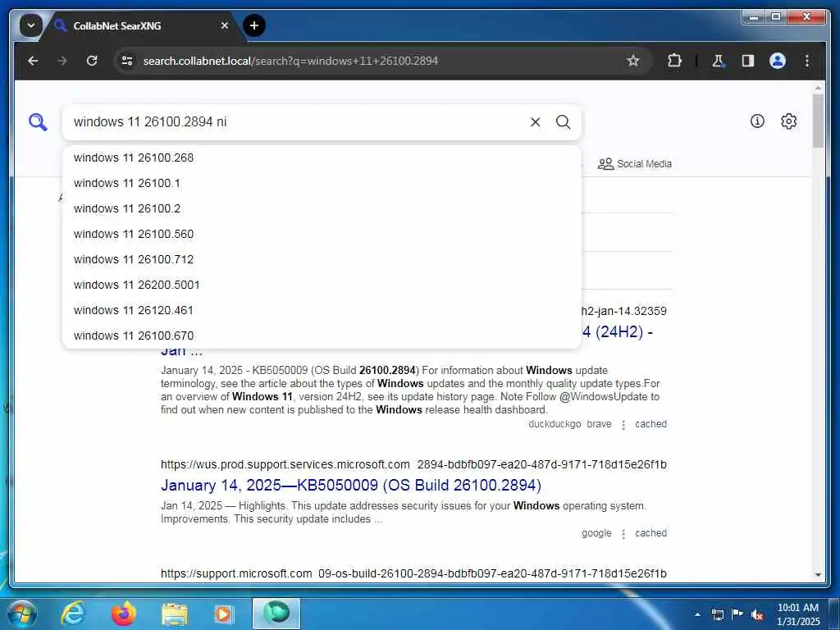Submit search with the magnifier button
The height and width of the screenshot is (630, 840).
click(563, 122)
